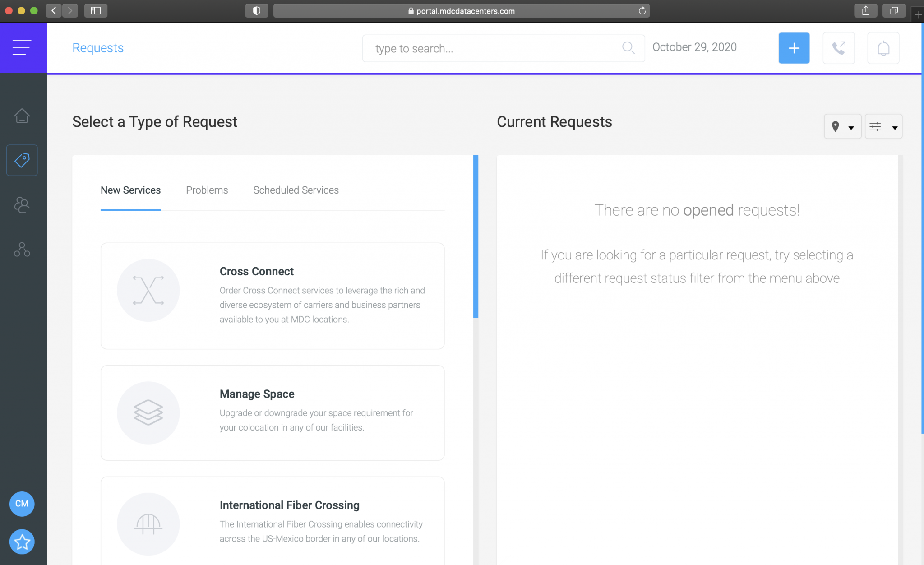This screenshot has width=924, height=565.
Task: Switch to Scheduled Services tab
Action: pos(296,190)
